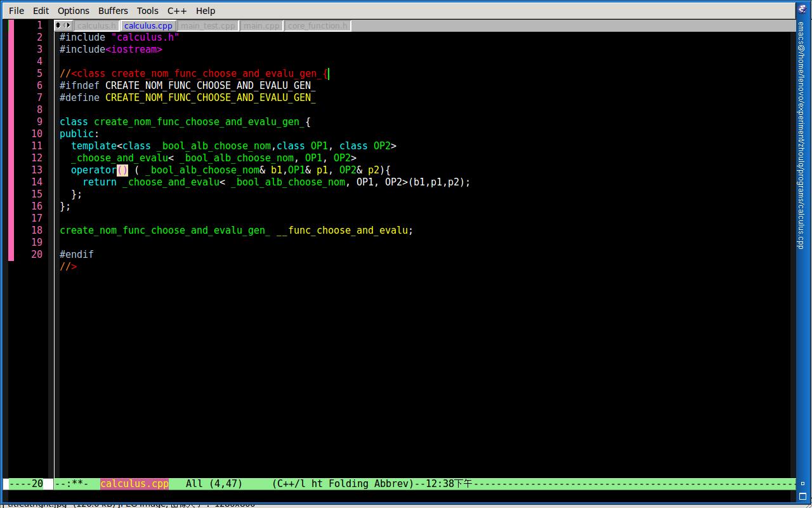
Task: Click the tab bar left-right scroll arrows icon
Action: click(67, 25)
